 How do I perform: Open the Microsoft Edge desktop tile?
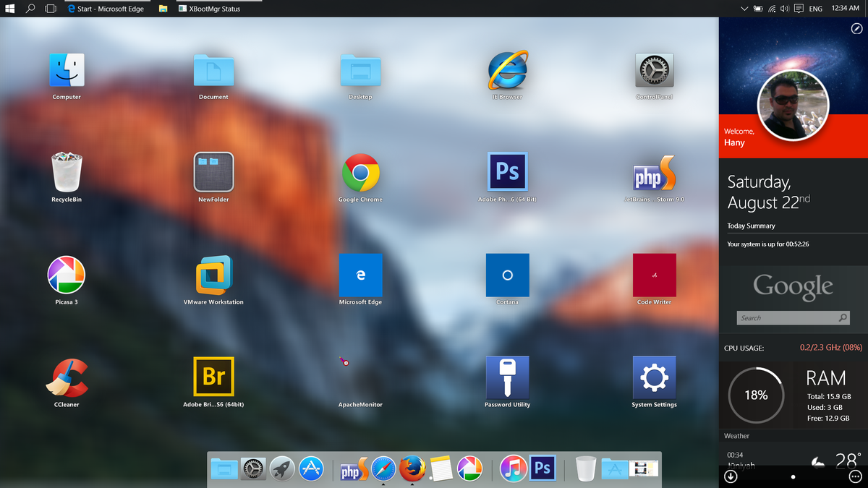point(360,275)
